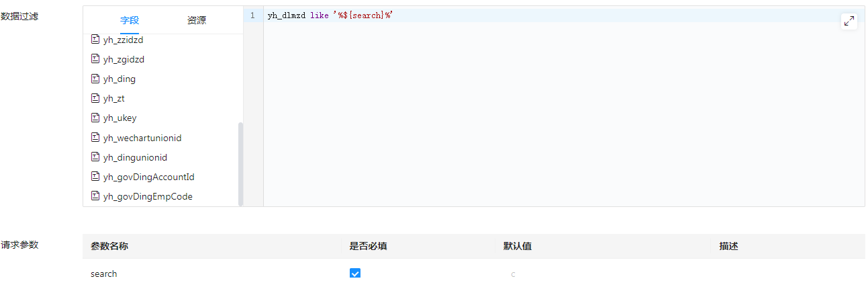Switch to the 字段 tab

click(x=130, y=20)
